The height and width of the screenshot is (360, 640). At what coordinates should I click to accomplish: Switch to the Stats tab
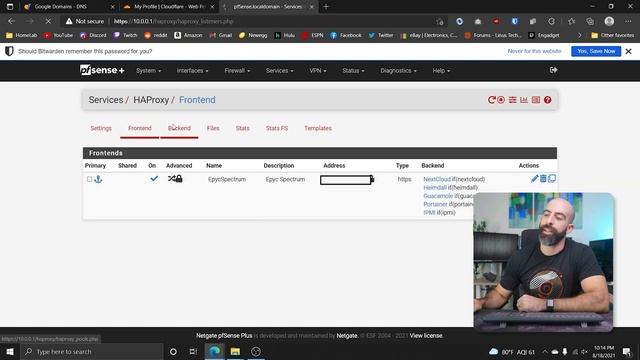click(x=242, y=128)
